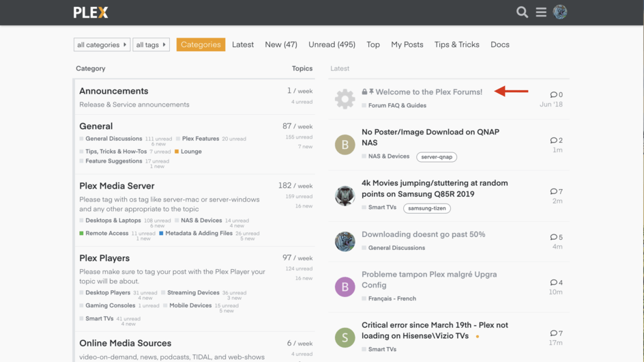Image resolution: width=644 pixels, height=362 pixels.
Task: Open the hamburger menu icon
Action: [x=541, y=12]
